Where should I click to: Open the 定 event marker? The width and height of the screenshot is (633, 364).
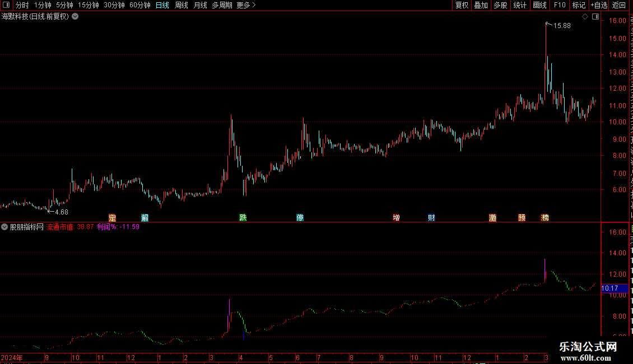(x=112, y=218)
